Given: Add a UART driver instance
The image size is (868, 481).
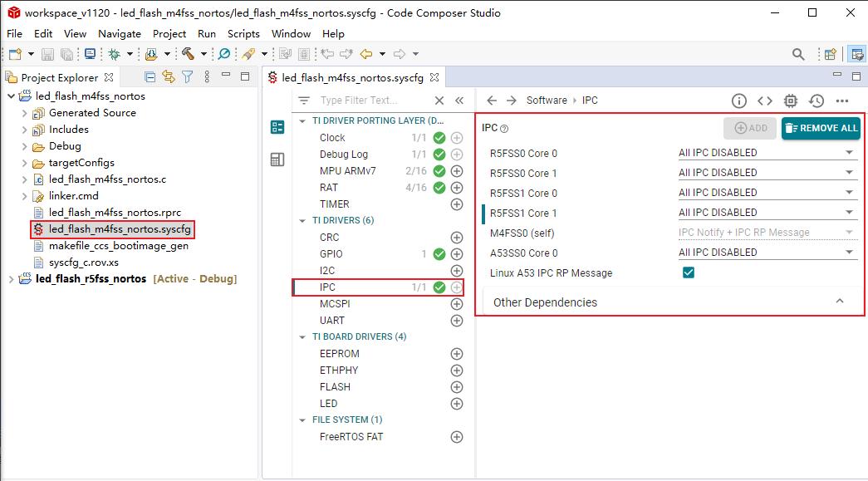Looking at the screenshot, I should coord(457,321).
